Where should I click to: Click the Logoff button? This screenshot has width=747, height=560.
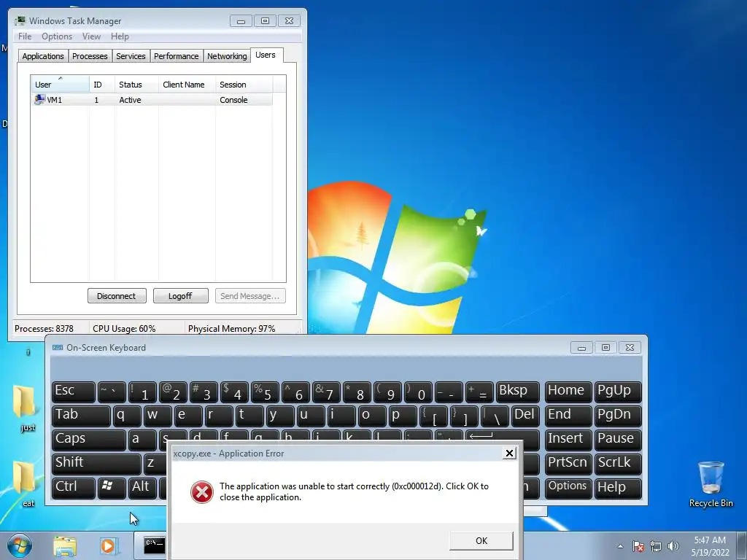click(181, 296)
